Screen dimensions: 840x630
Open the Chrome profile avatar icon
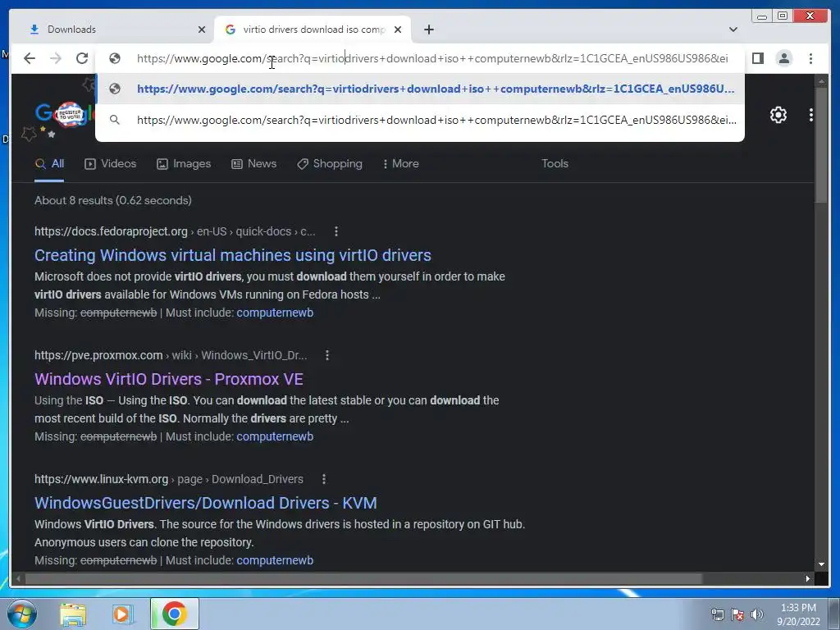click(x=783, y=58)
